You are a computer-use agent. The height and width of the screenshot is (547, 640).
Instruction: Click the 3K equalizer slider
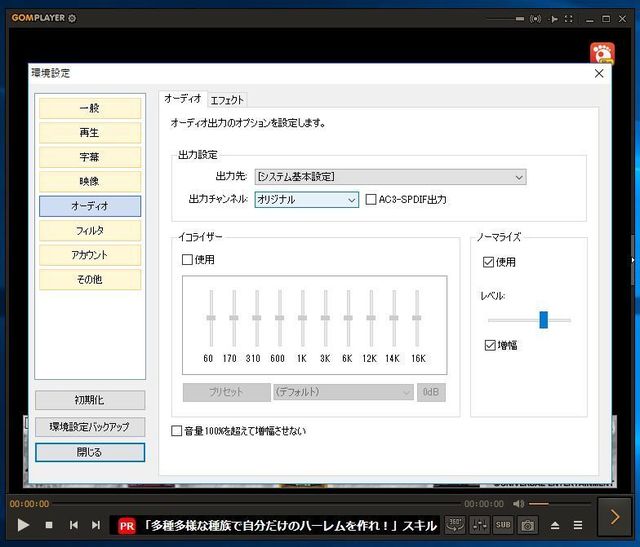(x=325, y=318)
